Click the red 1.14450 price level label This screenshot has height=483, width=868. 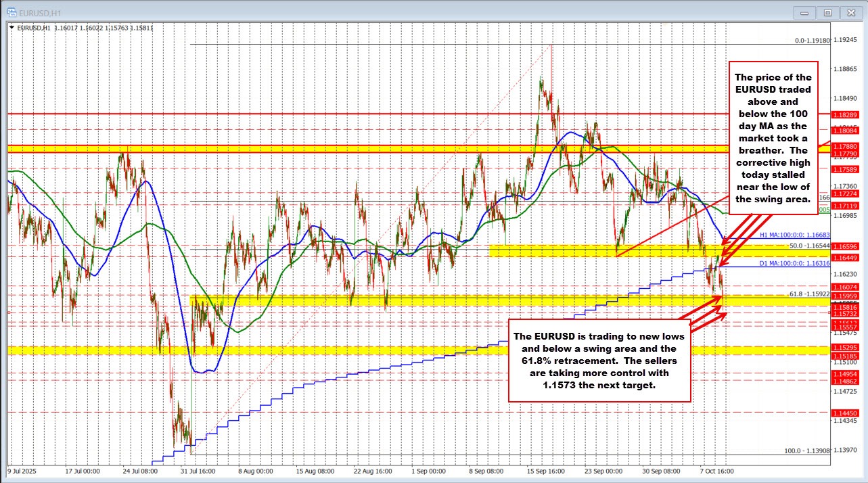click(x=845, y=413)
